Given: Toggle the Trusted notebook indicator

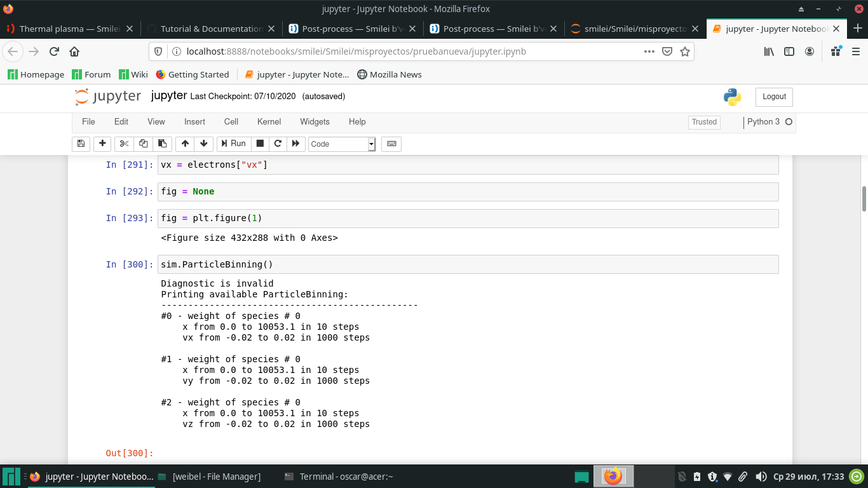Looking at the screenshot, I should [x=704, y=122].
